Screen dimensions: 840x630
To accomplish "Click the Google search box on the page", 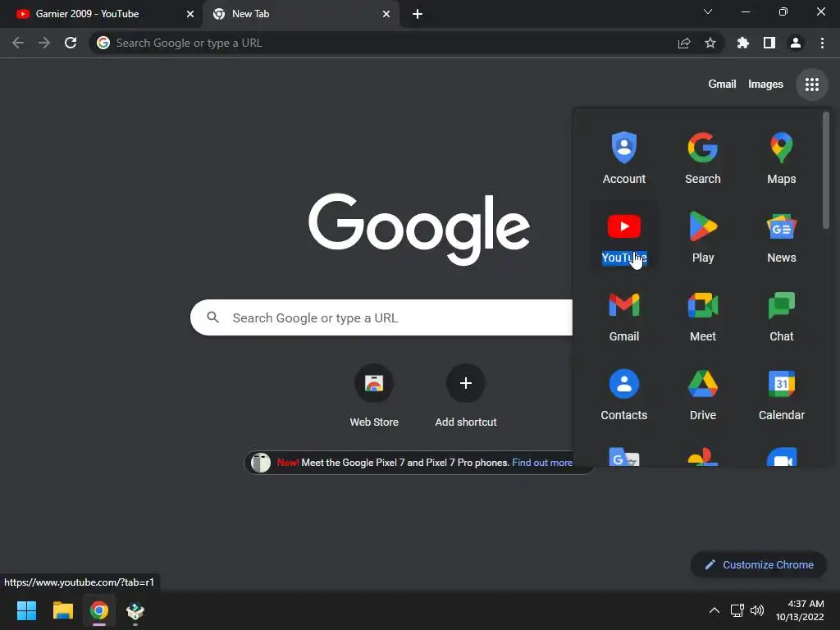I will [381, 317].
